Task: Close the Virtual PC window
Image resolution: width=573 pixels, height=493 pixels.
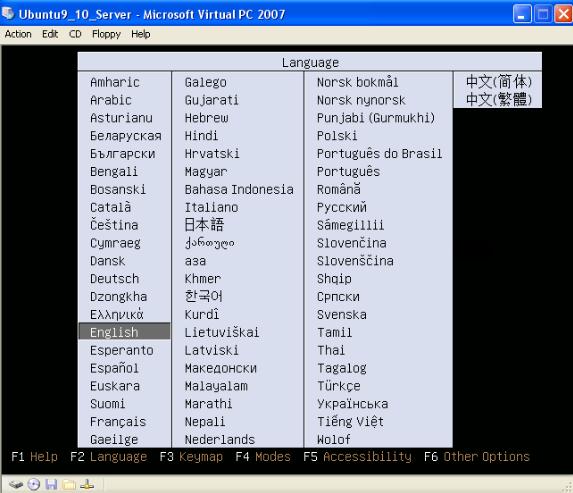Action: pos(563,15)
